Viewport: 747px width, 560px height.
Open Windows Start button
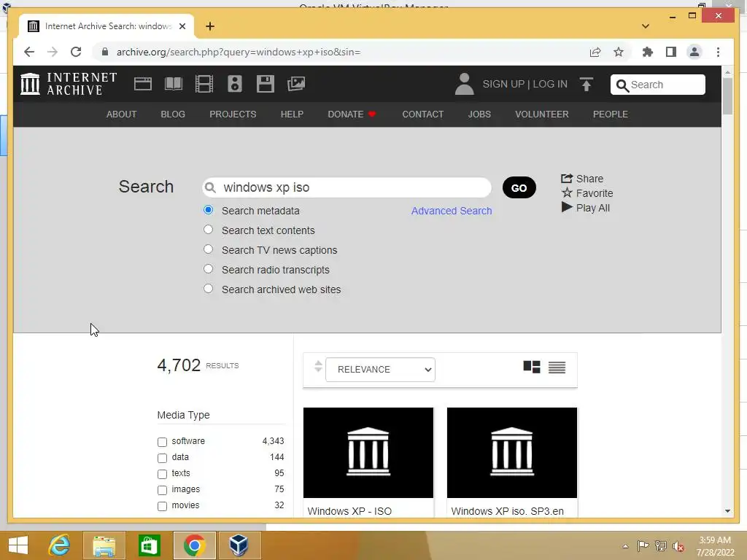click(x=18, y=545)
